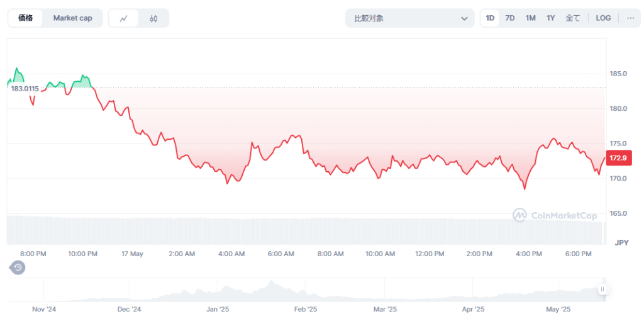Select the 7D time range
The height and width of the screenshot is (326, 644).
[510, 18]
